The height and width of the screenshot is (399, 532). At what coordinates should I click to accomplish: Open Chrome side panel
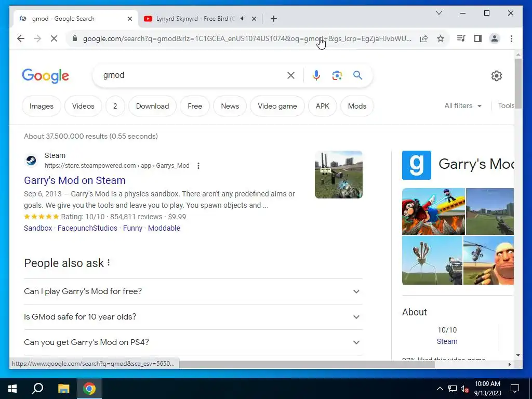[478, 38]
